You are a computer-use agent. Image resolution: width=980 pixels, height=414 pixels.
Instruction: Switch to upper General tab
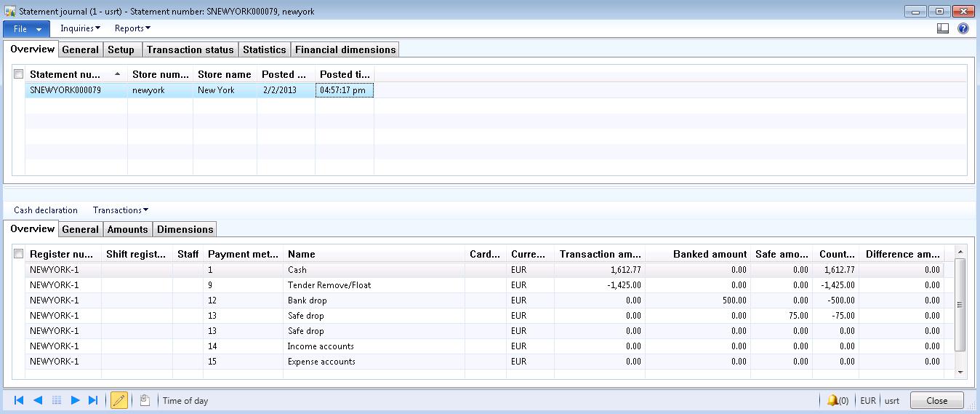pyautogui.click(x=80, y=49)
